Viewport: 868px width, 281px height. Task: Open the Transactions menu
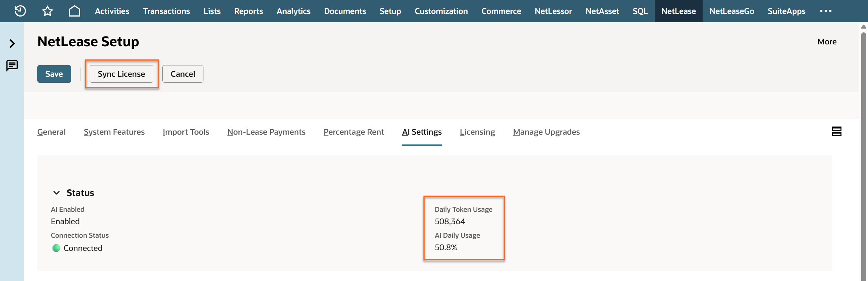click(x=167, y=11)
